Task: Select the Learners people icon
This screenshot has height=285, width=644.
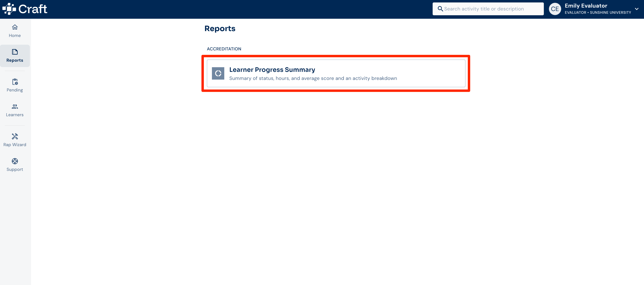Action: click(x=14, y=106)
